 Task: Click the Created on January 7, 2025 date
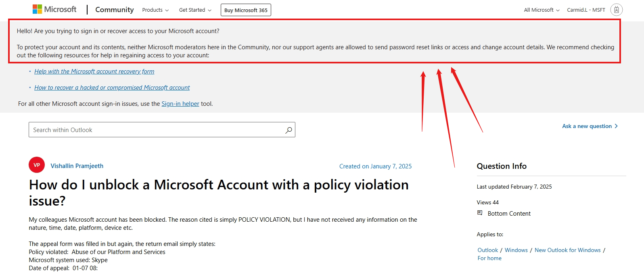(x=375, y=166)
